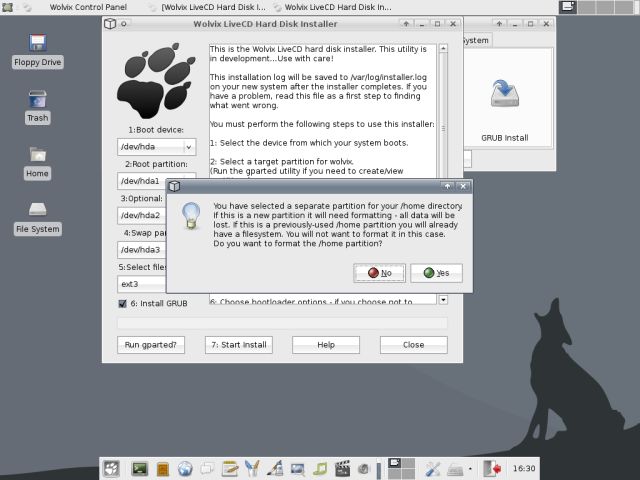The height and width of the screenshot is (480, 640).
Task: Toggle the Install GRUB checkbox
Action: point(122,303)
